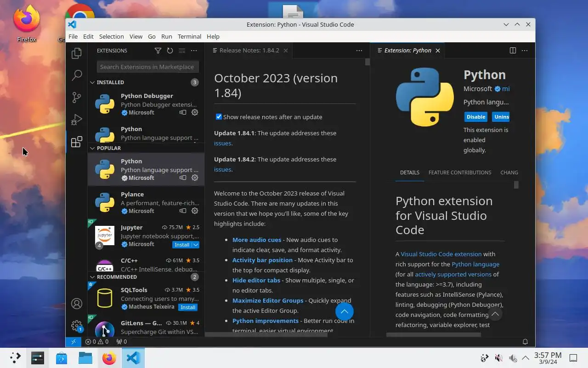The height and width of the screenshot is (368, 588).
Task: Open Jupyter Install dropdown arrow
Action: click(196, 245)
